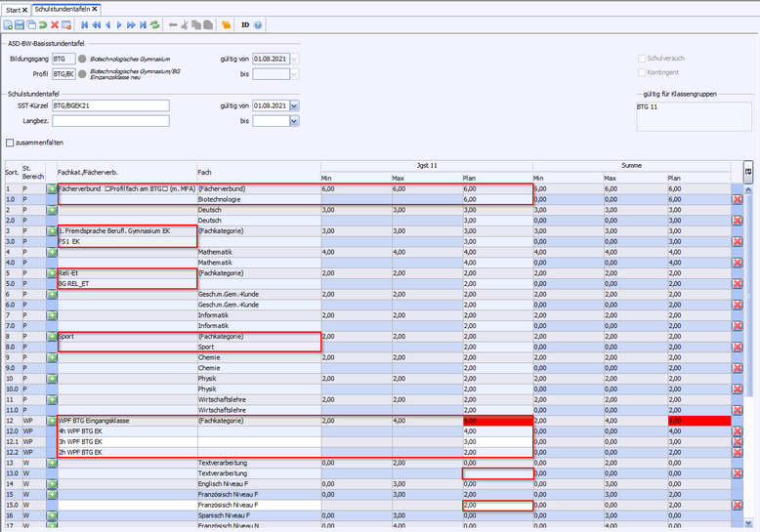The width and height of the screenshot is (760, 532).
Task: Select the Schulstundentafeln tab
Action: [x=62, y=9]
